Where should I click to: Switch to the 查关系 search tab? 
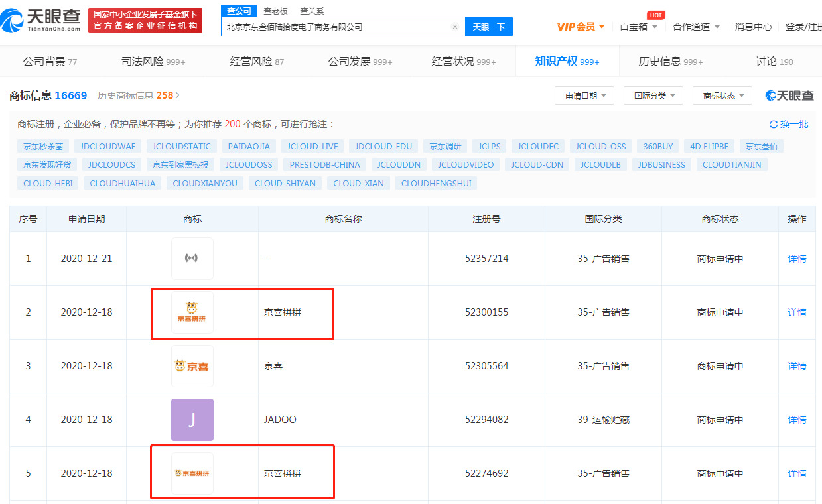pos(312,11)
